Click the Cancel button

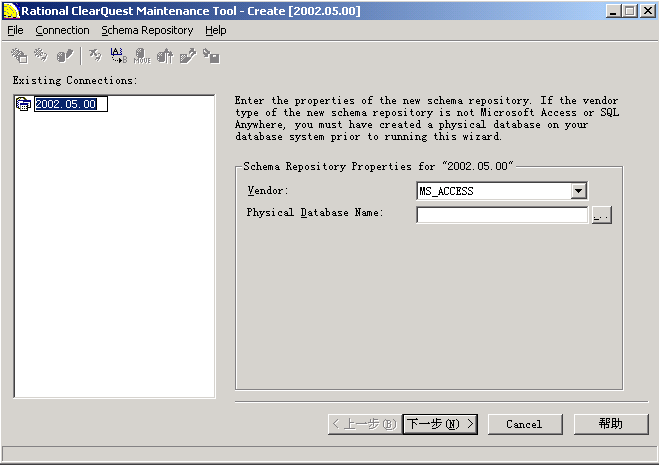525,424
